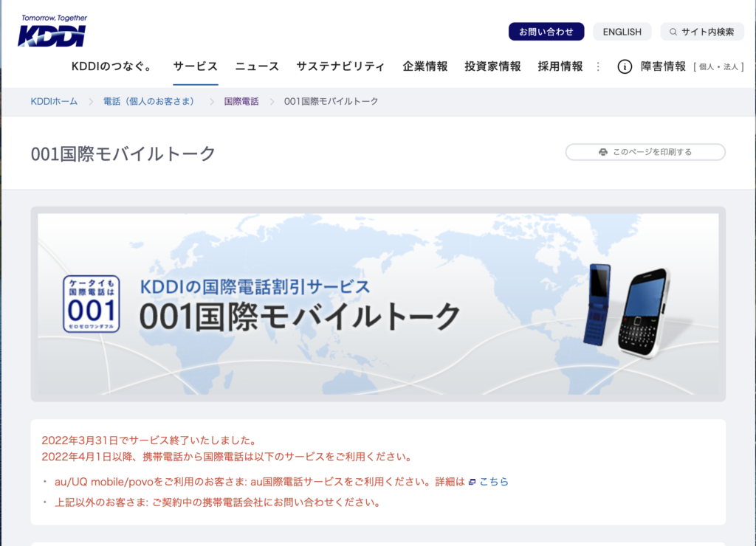Go to KDDIホーム in the breadcrumb
Image resolution: width=756 pixels, height=546 pixels.
coord(54,101)
